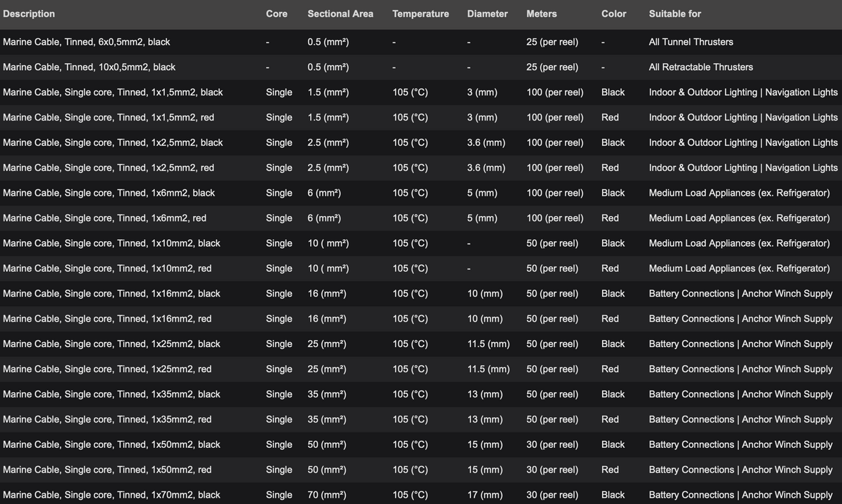Select Single core 1x16mm2 red description
The image size is (842, 504).
coord(107,319)
